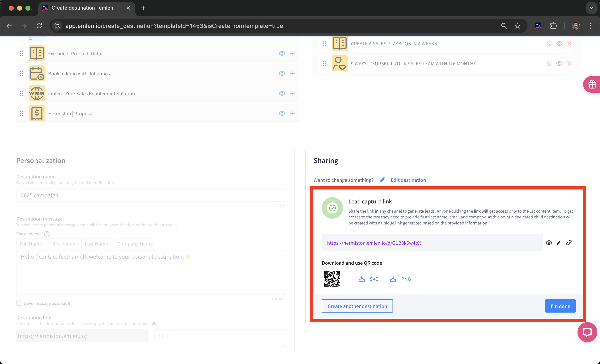Unlock the Create a Sales Playbook item

click(549, 44)
